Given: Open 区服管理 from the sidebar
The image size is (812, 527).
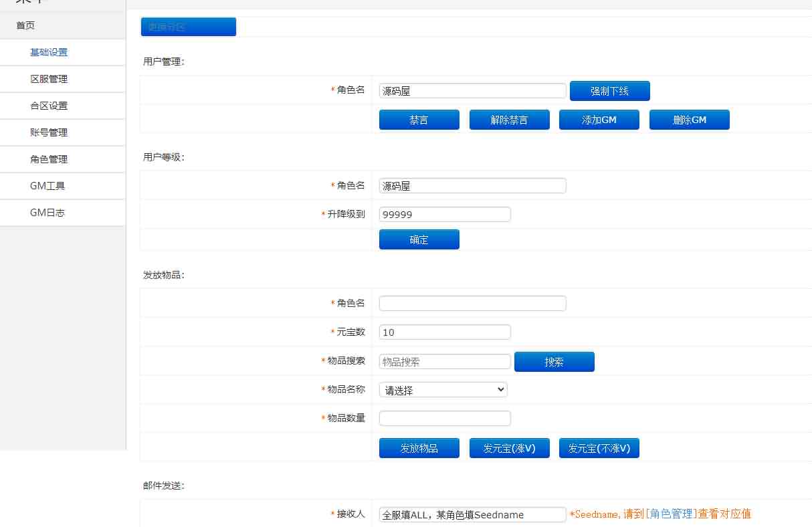Looking at the screenshot, I should tap(49, 78).
